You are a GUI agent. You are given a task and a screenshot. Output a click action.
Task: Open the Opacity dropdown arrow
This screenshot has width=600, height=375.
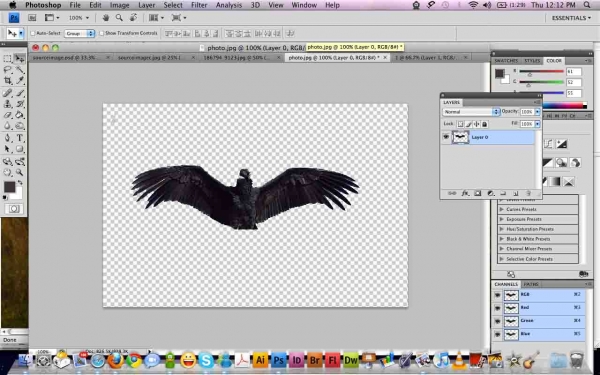click(x=537, y=112)
